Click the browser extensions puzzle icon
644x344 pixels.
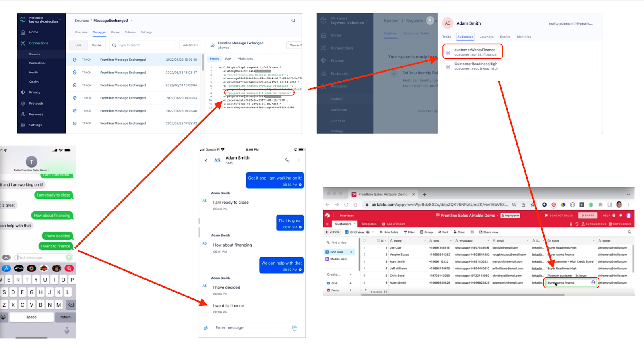[601, 205]
